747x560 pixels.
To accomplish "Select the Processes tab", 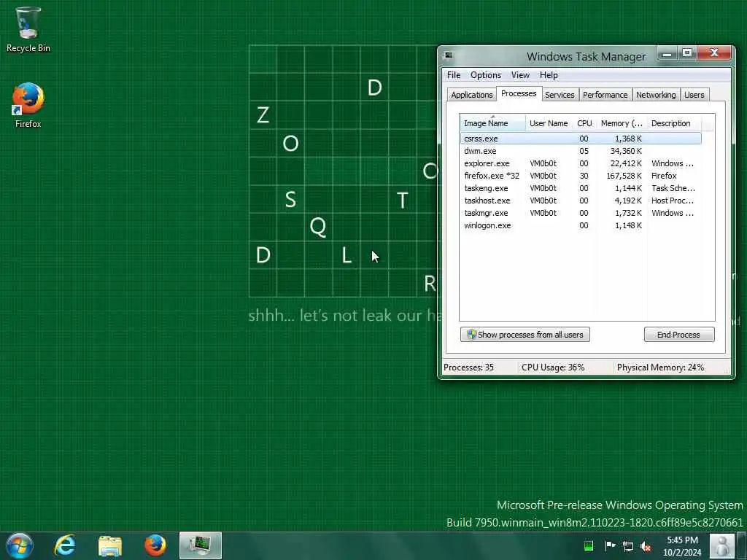I will pos(519,94).
